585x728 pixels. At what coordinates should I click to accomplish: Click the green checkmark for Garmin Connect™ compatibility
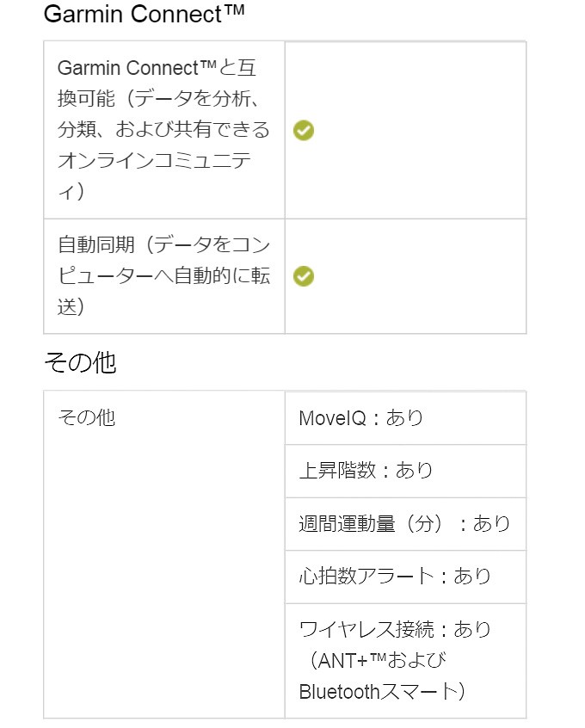pyautogui.click(x=303, y=131)
